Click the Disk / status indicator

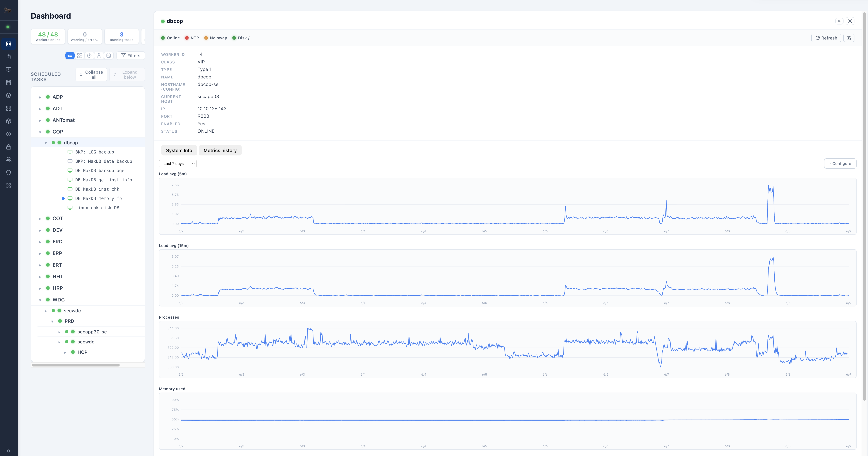pyautogui.click(x=241, y=38)
